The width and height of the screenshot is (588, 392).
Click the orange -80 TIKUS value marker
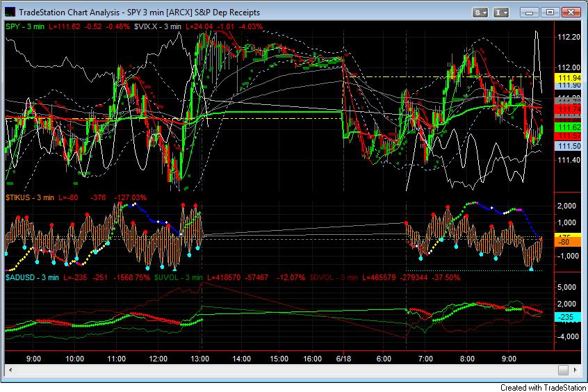point(568,242)
